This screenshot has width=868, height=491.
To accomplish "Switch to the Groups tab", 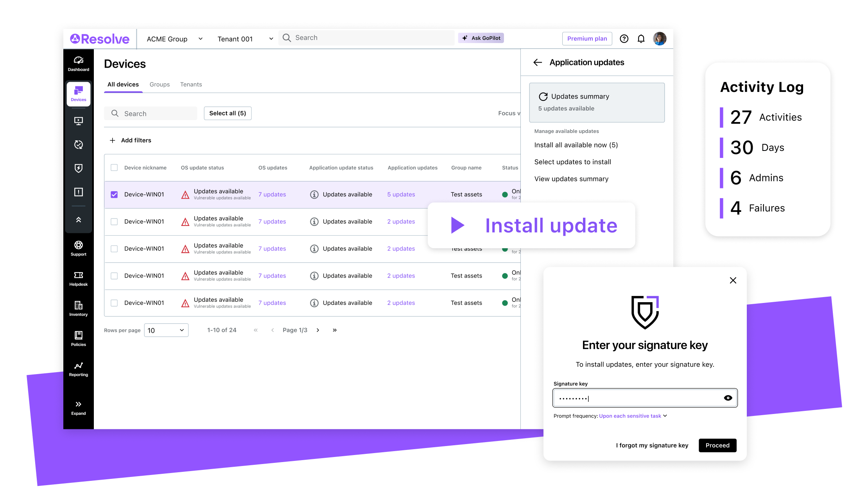I will [x=160, y=84].
